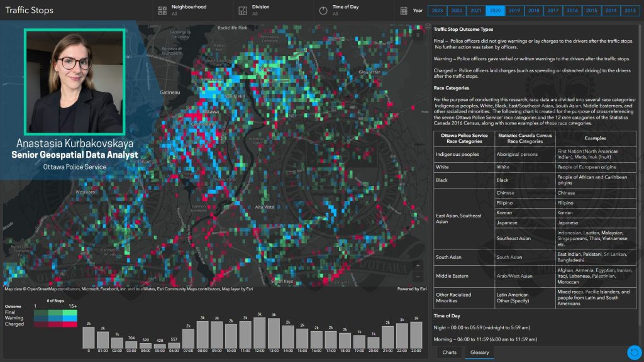
Task: Select the Glossary tab
Action: pyautogui.click(x=479, y=353)
